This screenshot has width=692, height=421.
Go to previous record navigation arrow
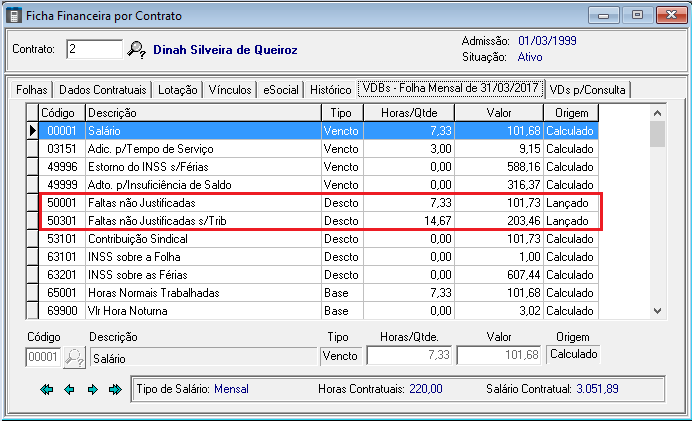[69, 389]
